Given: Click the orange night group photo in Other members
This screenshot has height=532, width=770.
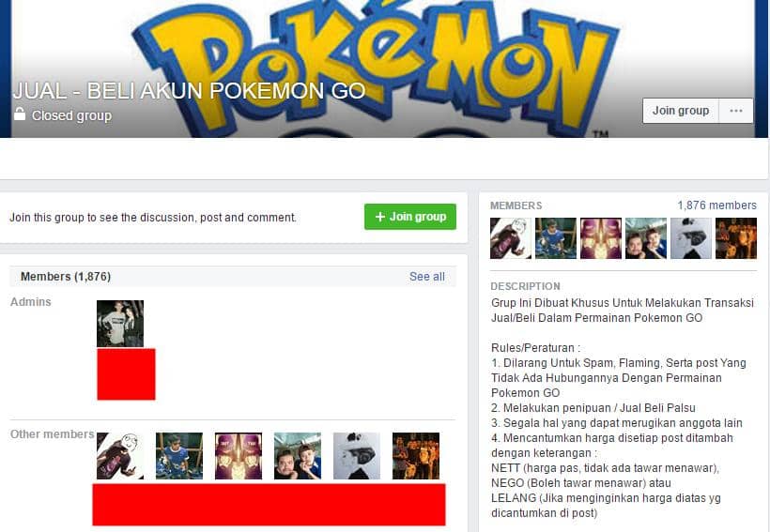Looking at the screenshot, I should [x=416, y=455].
